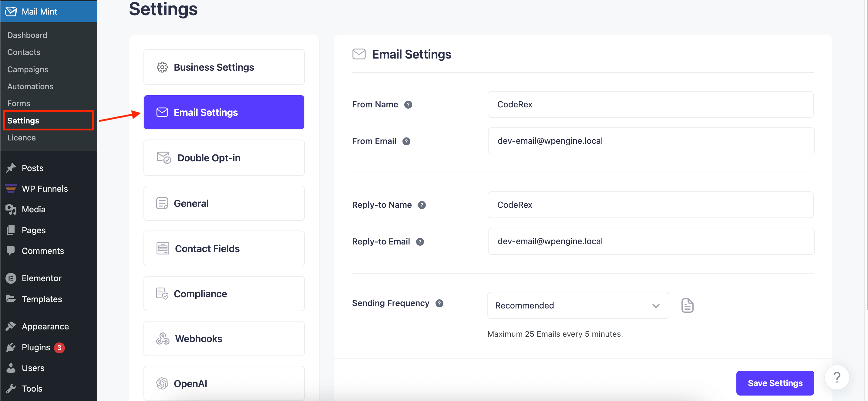
Task: Click the Plugins plug icon in sidebar
Action: tap(11, 347)
